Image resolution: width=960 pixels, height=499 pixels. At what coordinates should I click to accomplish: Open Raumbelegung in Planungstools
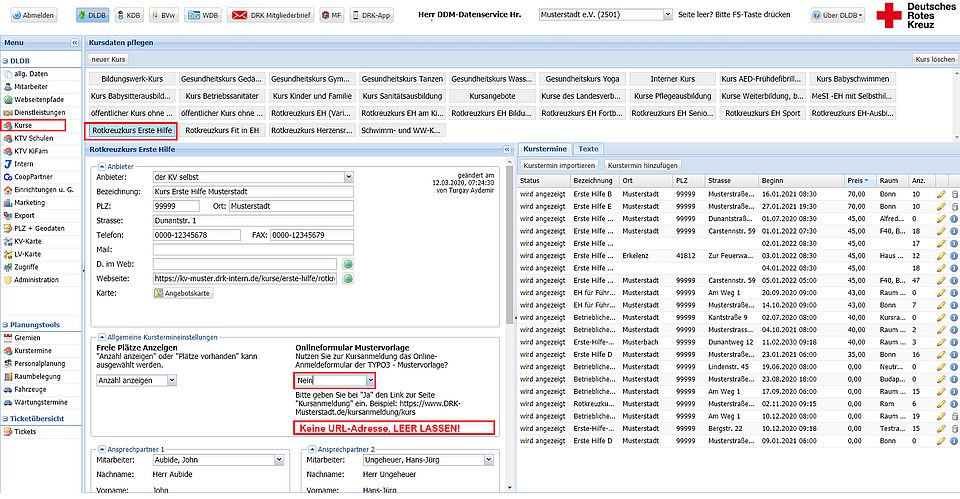(x=38, y=376)
